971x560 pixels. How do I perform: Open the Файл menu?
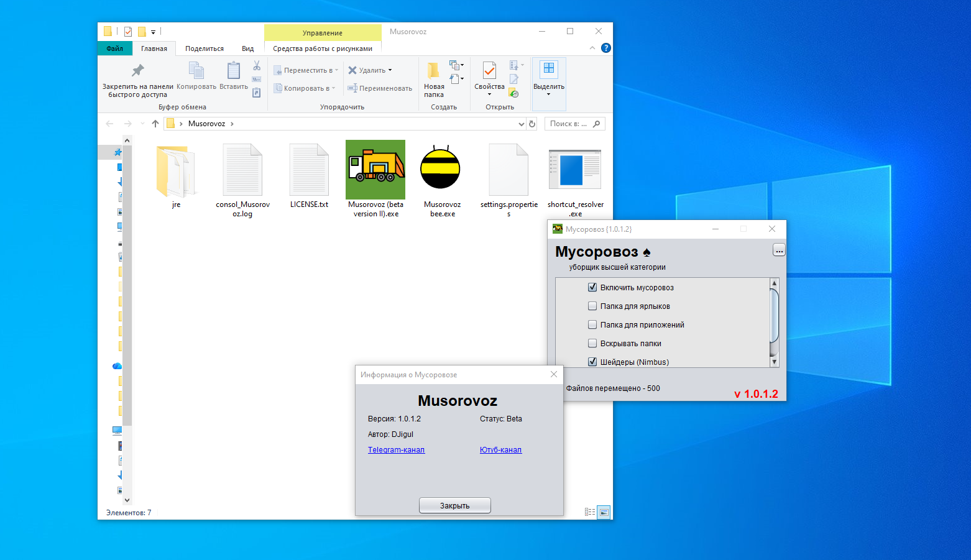coord(114,48)
